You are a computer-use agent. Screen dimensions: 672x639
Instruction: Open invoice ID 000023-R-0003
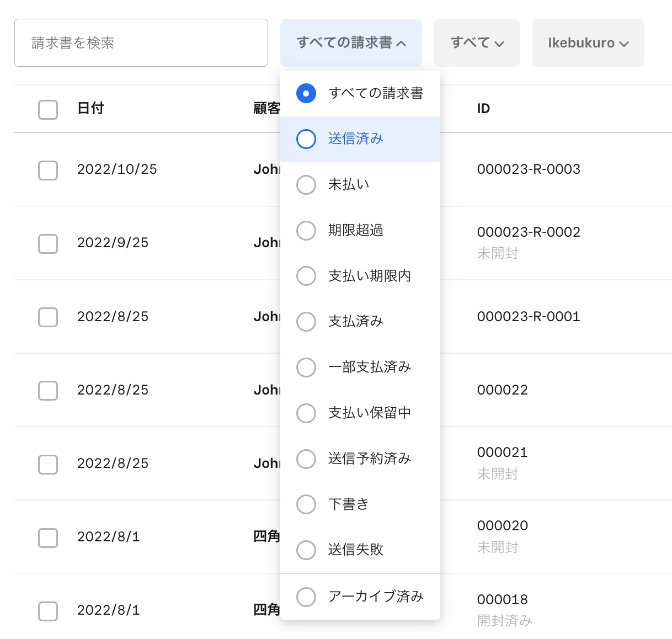(528, 169)
